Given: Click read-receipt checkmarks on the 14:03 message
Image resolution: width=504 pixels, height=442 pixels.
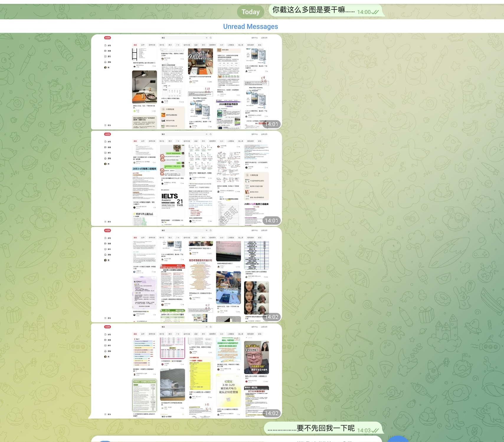Looking at the screenshot, I should [375, 431].
